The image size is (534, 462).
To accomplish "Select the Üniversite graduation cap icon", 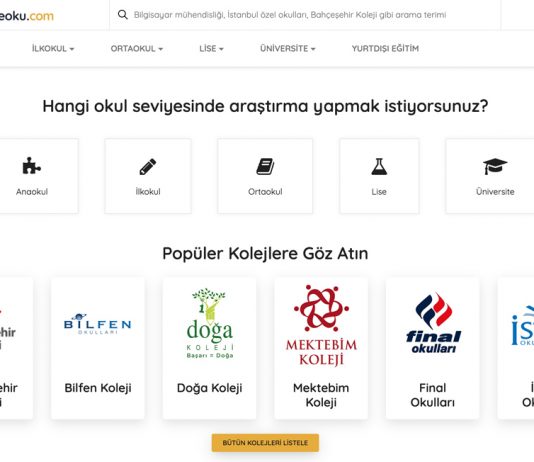I will (495, 166).
